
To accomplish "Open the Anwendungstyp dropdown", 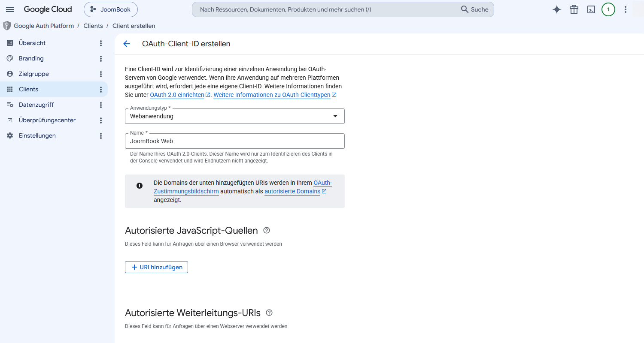I will coord(235,116).
